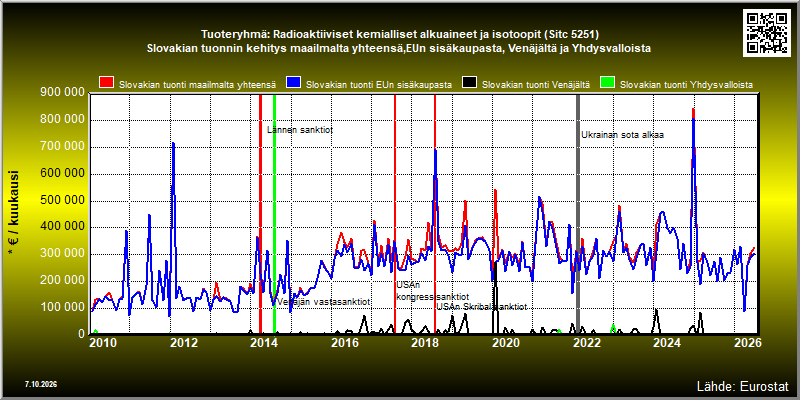Screen dimensions: 800x400
Task: Click the 'USAn kongressisanktiot' annotation label
Action: click(433, 291)
